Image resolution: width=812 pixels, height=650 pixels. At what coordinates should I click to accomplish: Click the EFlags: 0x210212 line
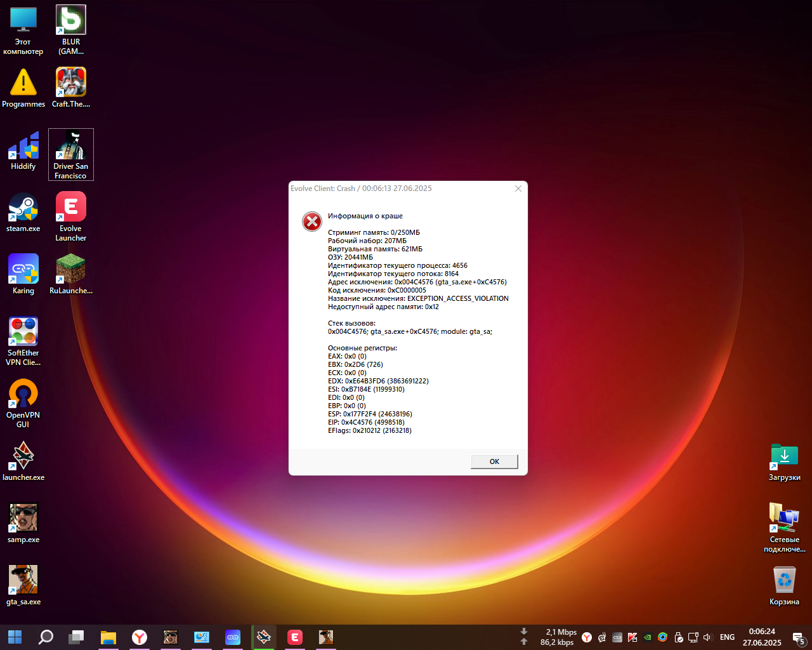click(x=370, y=430)
